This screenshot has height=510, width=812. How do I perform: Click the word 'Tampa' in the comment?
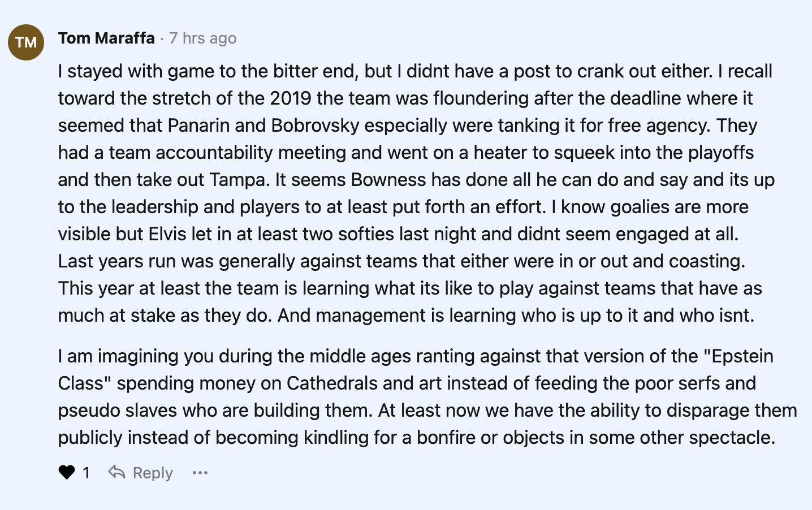point(238,179)
